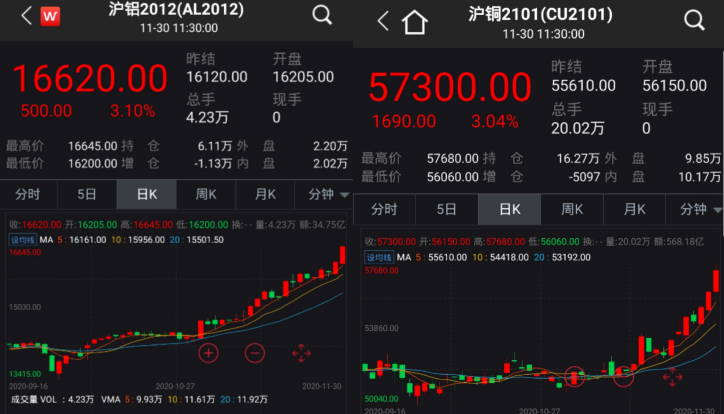Select 日K tab in 沪铜2101 panel
The image size is (724, 414).
click(509, 210)
